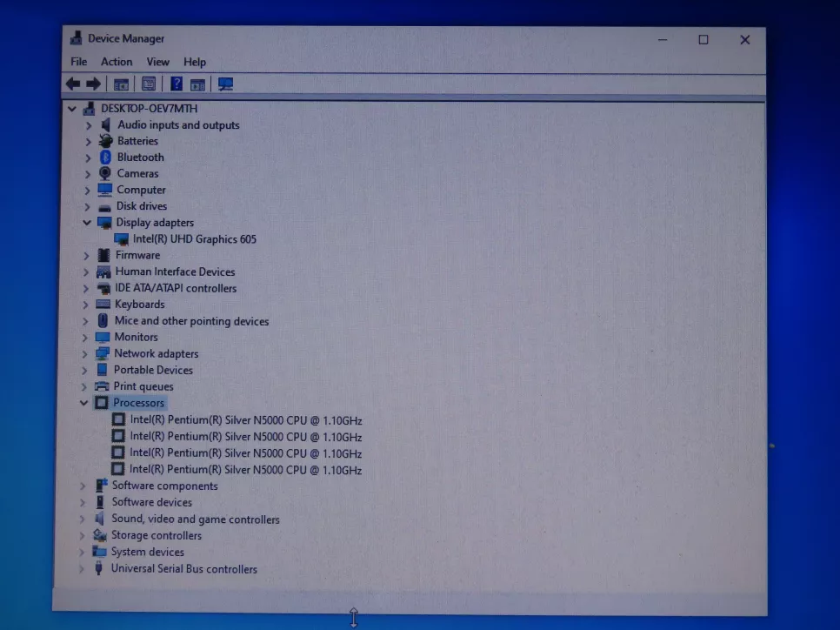Click the Keyboards category icon

point(103,304)
